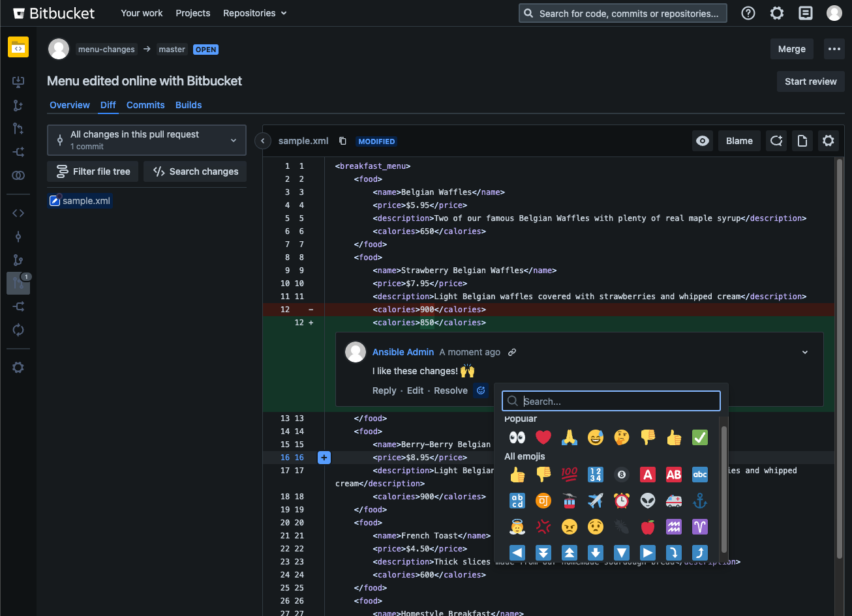Select the eyes emoji in Popular

(x=517, y=437)
